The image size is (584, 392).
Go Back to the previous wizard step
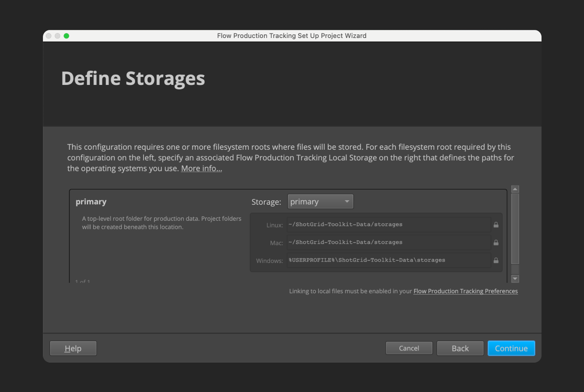pos(460,348)
